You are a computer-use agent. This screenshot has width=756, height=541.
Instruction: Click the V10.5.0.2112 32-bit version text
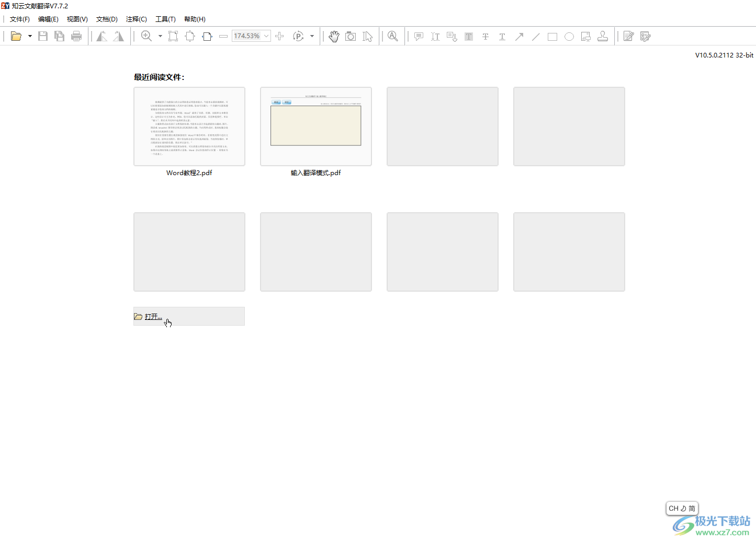724,55
